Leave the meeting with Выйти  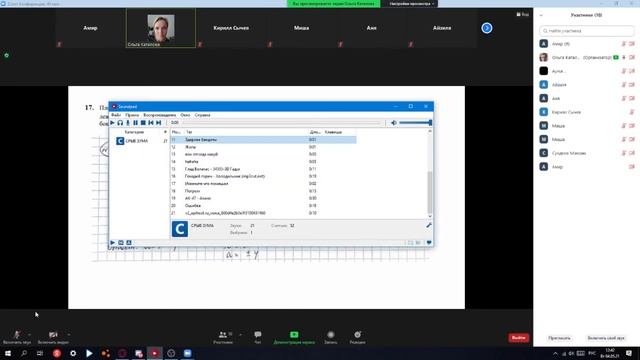[x=518, y=338]
